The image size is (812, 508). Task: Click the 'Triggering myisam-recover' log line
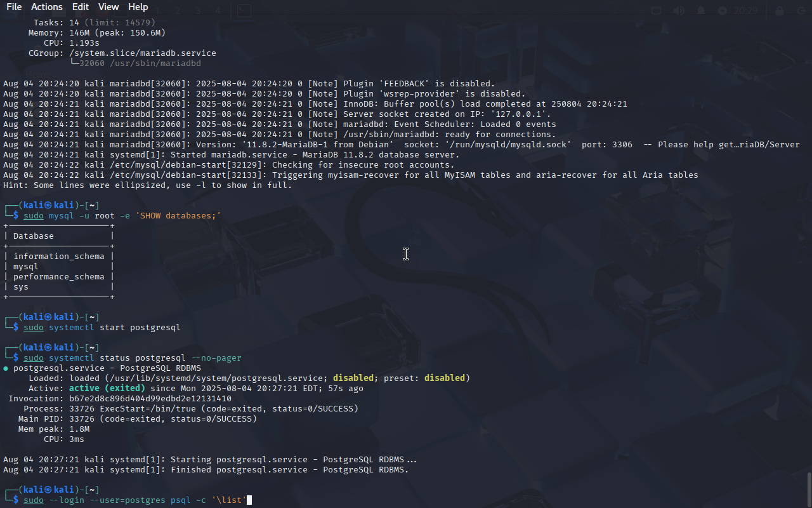click(x=351, y=175)
